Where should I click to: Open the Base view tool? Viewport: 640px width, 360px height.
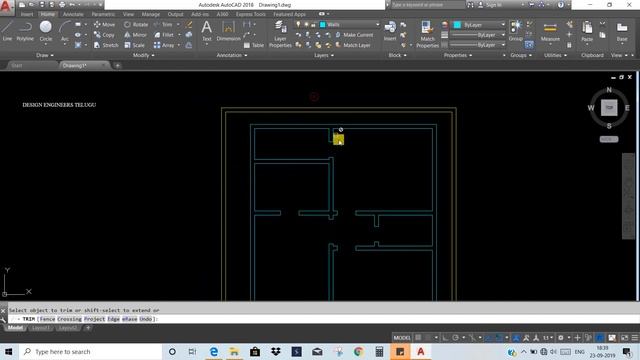click(x=622, y=32)
